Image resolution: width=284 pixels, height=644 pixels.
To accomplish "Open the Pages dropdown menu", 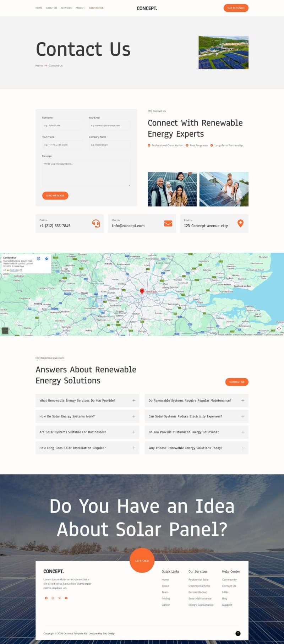I will (x=80, y=8).
